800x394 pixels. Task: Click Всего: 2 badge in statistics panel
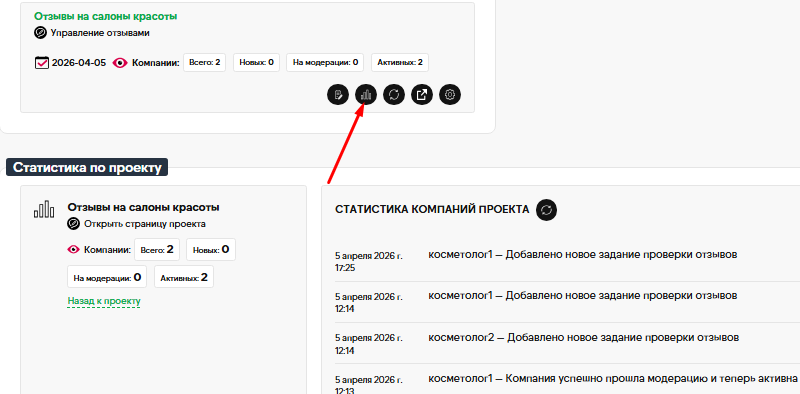pyautogui.click(x=157, y=250)
